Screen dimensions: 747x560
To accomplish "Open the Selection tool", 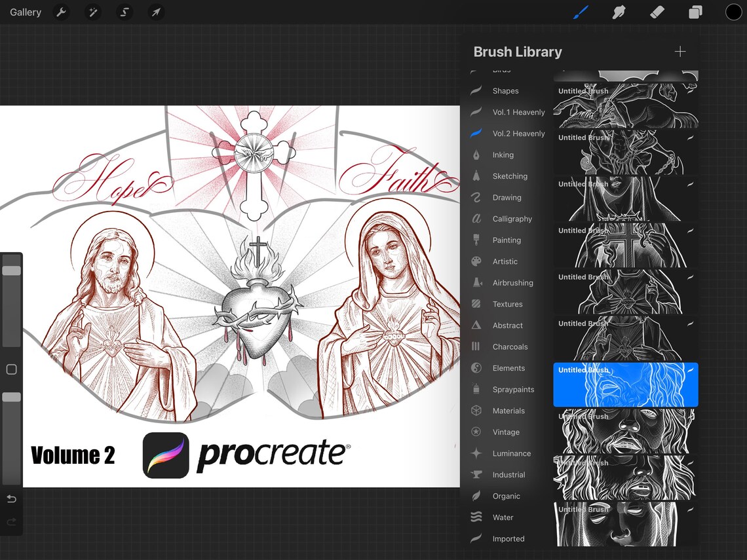I will click(x=124, y=12).
